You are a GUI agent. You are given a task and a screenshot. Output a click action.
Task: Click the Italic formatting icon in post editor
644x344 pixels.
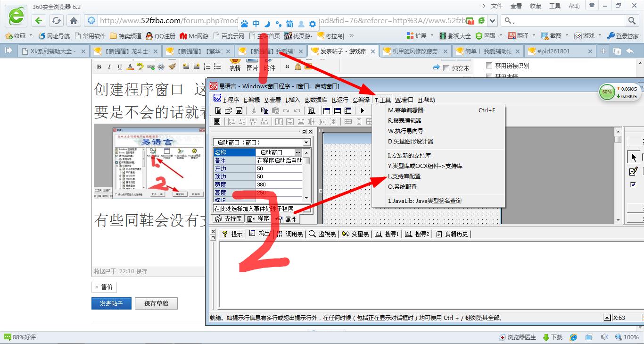click(x=109, y=67)
